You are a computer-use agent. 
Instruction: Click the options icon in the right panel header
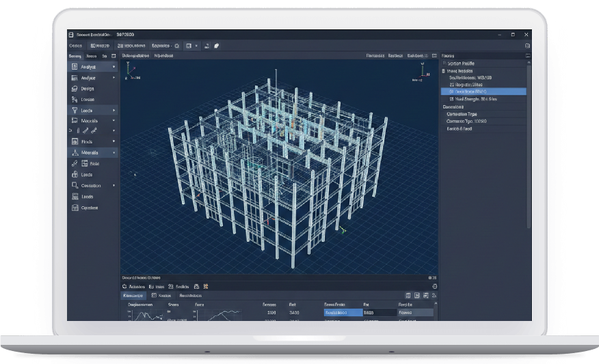pyautogui.click(x=528, y=56)
